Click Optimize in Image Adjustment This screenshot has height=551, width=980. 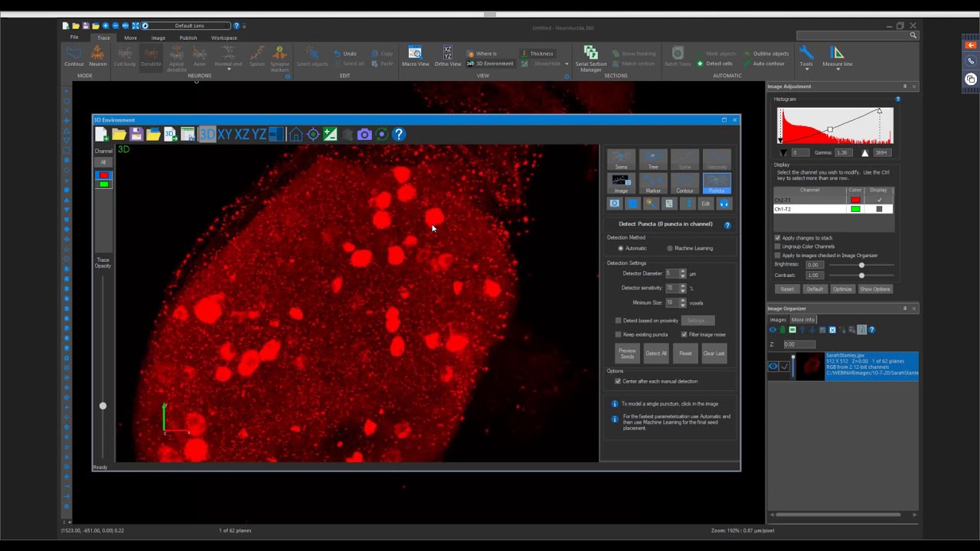(842, 289)
